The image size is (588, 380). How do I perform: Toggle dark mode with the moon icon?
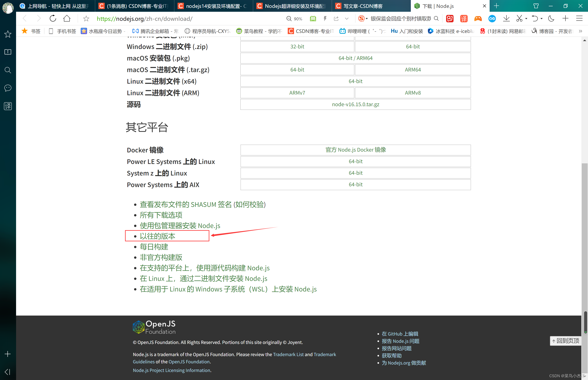[x=551, y=18]
